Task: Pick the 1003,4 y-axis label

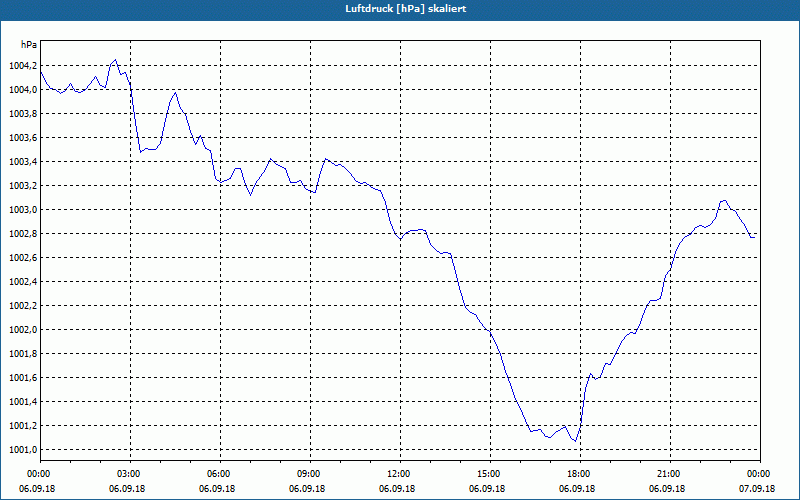Action: [23, 162]
